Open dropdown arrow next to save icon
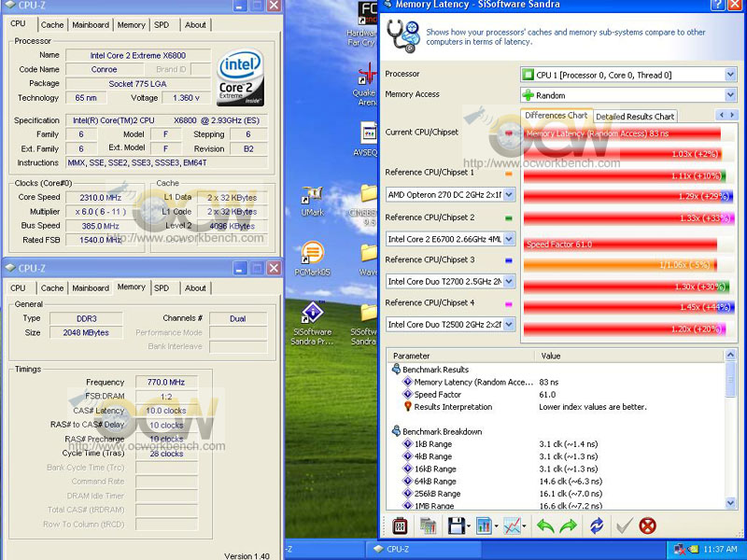This screenshot has width=747, height=560. (469, 526)
